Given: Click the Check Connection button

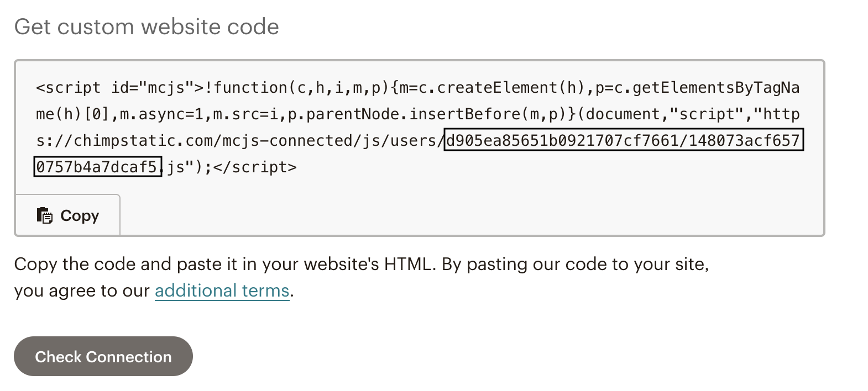Looking at the screenshot, I should 103,357.
